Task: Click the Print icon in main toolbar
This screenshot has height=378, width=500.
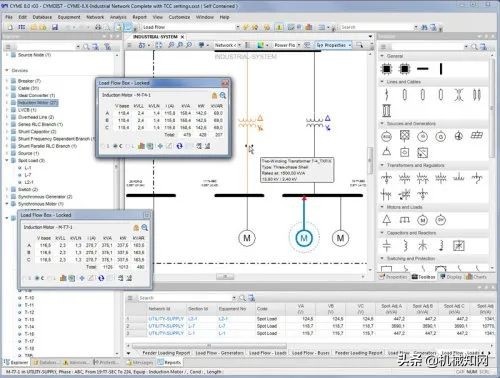Action: point(98,27)
